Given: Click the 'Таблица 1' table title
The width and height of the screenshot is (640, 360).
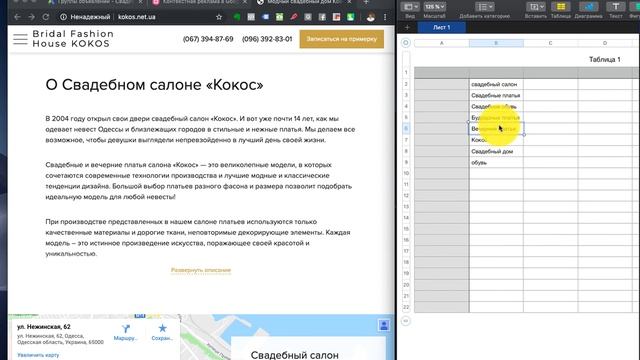Looking at the screenshot, I should click(604, 60).
